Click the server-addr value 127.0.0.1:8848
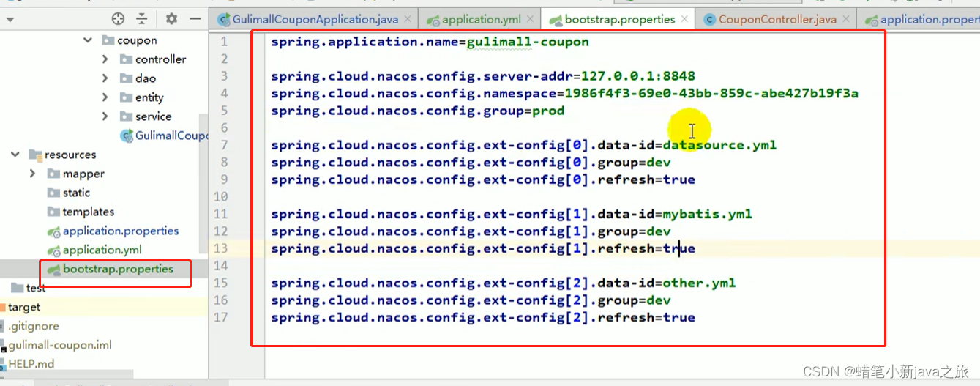This screenshot has height=386, width=980. point(638,76)
